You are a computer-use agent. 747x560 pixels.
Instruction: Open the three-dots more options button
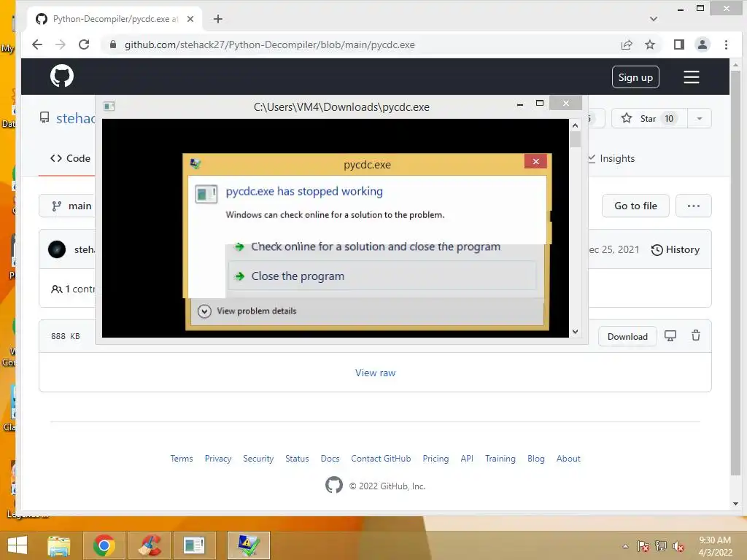coord(694,206)
